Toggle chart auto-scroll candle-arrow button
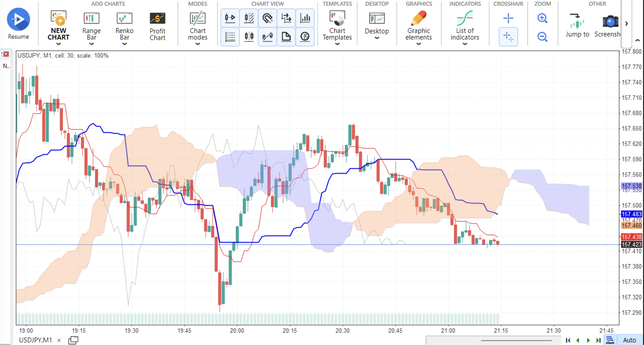Viewport: 644px width, 345px height. coord(230,18)
